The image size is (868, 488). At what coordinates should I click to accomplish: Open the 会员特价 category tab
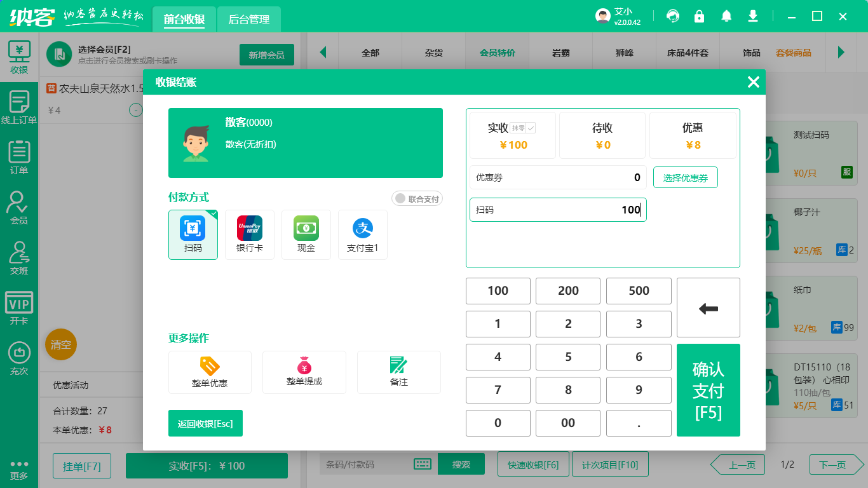(497, 51)
